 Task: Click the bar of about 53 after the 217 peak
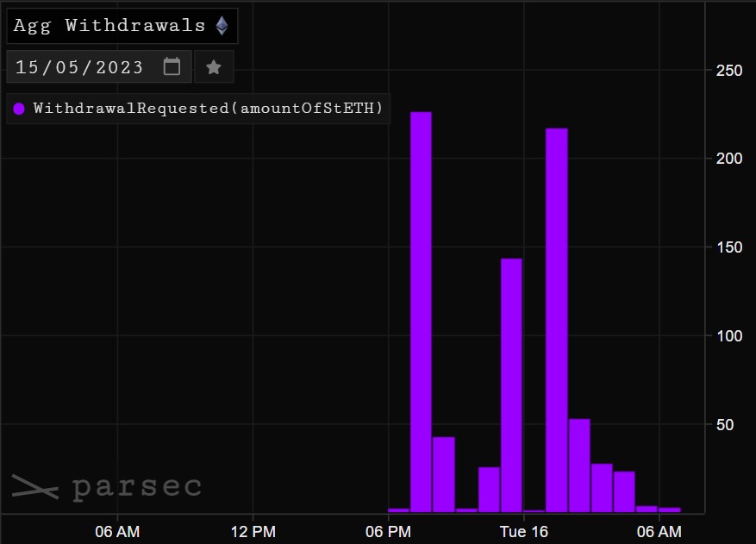click(579, 466)
